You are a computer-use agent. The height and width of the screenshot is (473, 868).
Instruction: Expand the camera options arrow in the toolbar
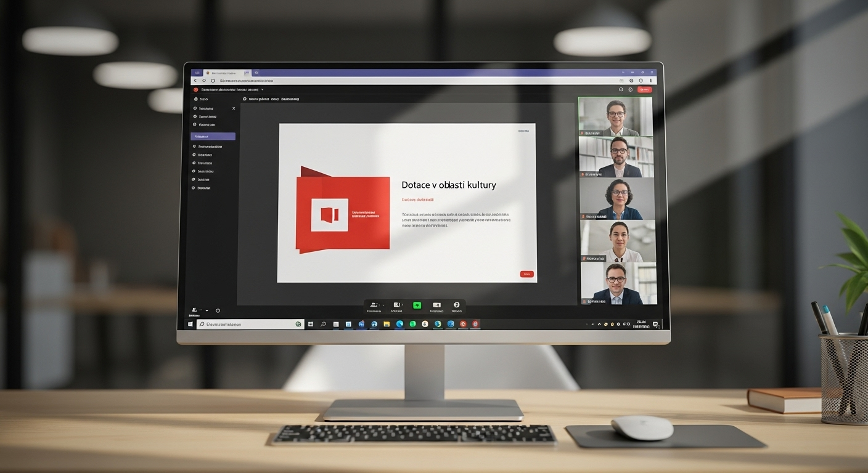(x=402, y=304)
